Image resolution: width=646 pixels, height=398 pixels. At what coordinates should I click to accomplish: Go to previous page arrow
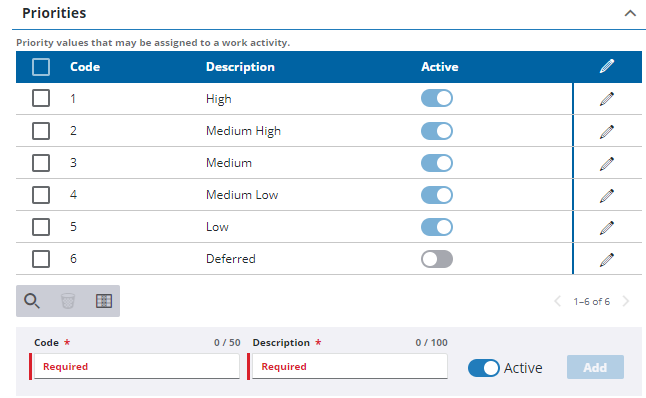point(557,301)
